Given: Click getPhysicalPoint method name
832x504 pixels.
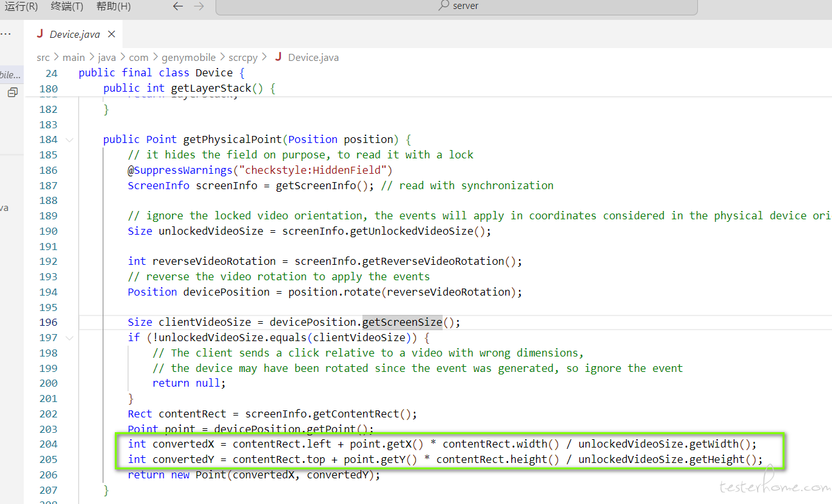Looking at the screenshot, I should tap(232, 139).
